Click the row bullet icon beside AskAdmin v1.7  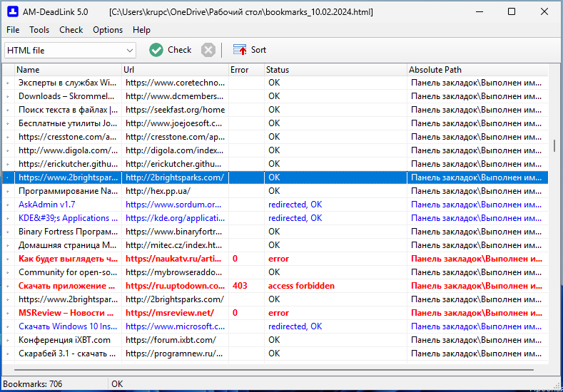[x=8, y=205]
